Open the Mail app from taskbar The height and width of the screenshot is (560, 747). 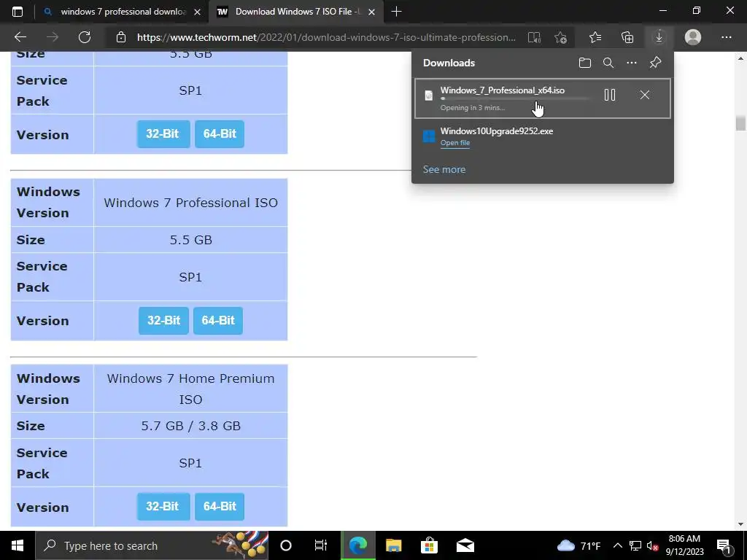pyautogui.click(x=465, y=545)
